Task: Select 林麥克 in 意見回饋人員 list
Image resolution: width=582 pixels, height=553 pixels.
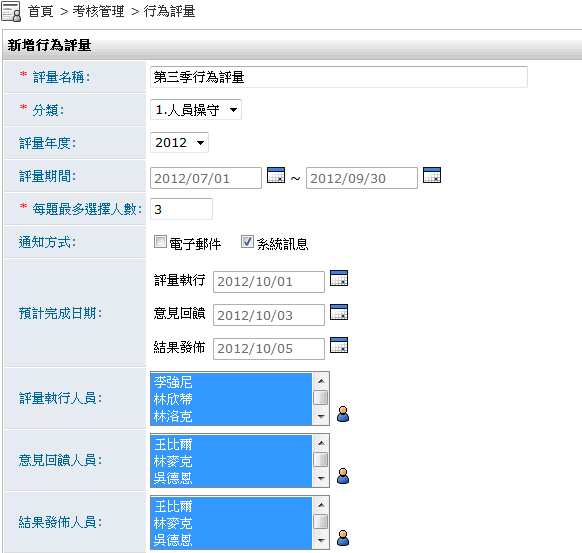Action: pos(232,461)
